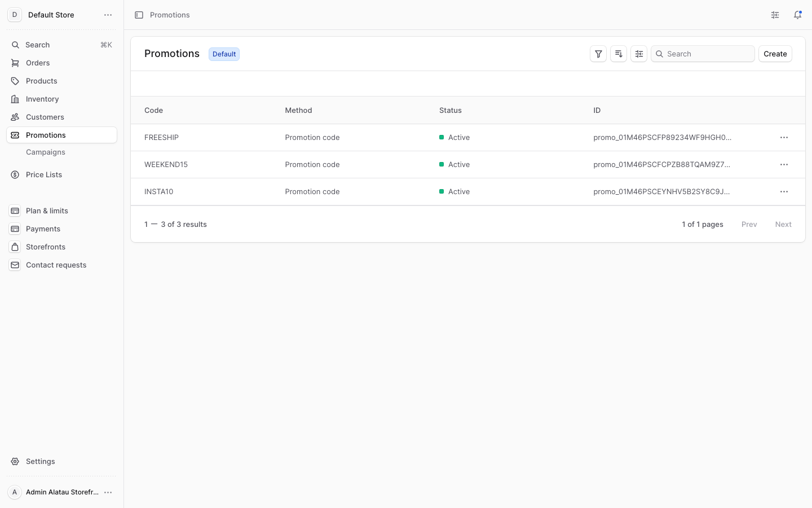Click the Price Lists dollar icon
812x508 pixels.
pos(15,175)
